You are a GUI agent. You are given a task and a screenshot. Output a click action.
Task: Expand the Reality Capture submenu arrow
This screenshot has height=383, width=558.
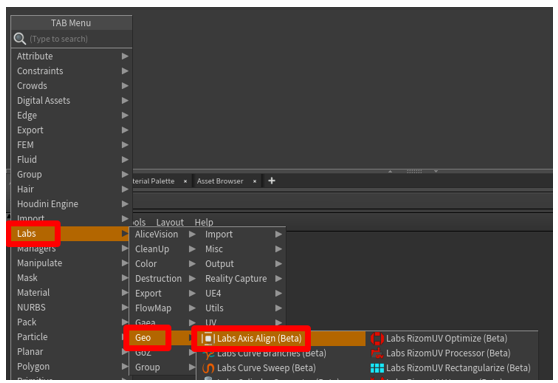pyautogui.click(x=278, y=278)
